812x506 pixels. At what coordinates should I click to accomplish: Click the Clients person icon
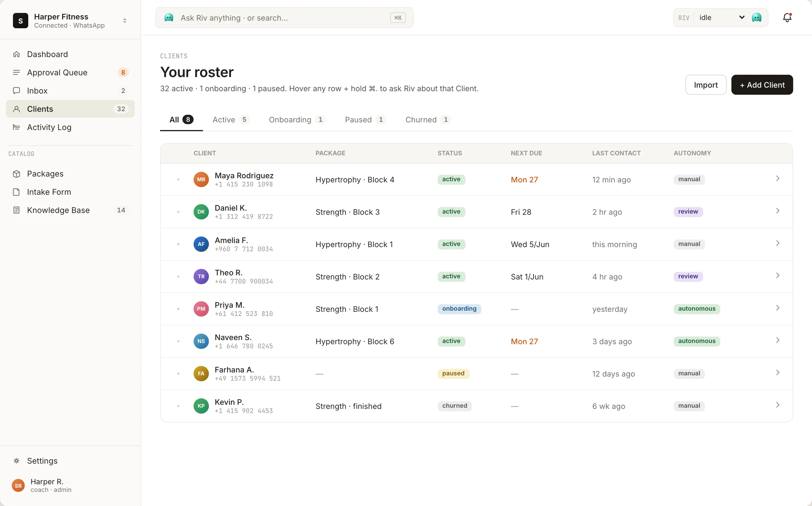16,109
